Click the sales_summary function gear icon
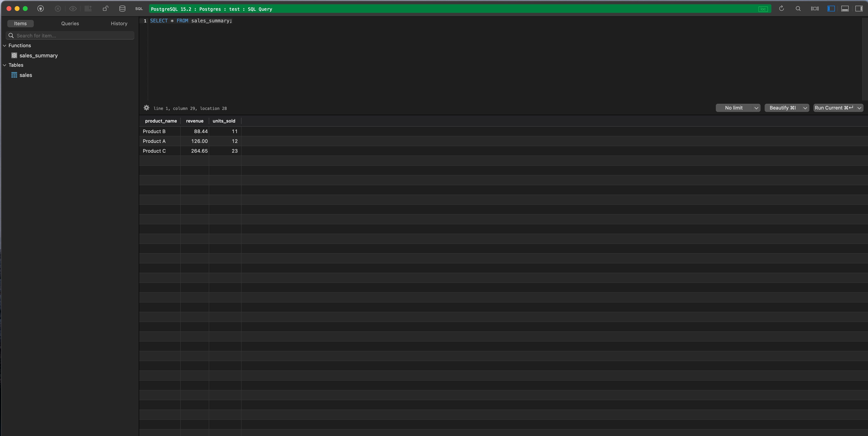 (x=14, y=55)
